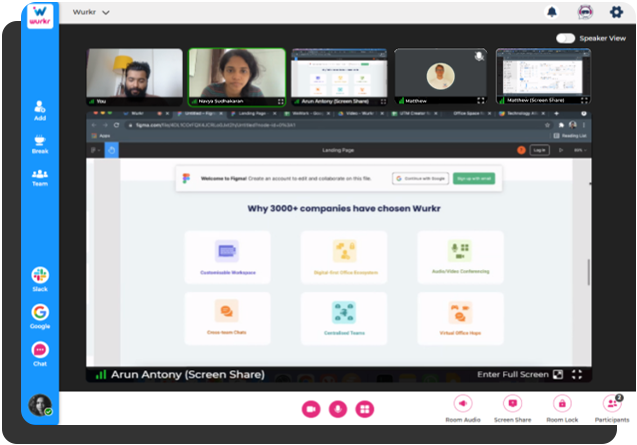This screenshot has height=445, width=637.
Task: Click the Apps bookmark in shared browser
Action: [x=101, y=136]
